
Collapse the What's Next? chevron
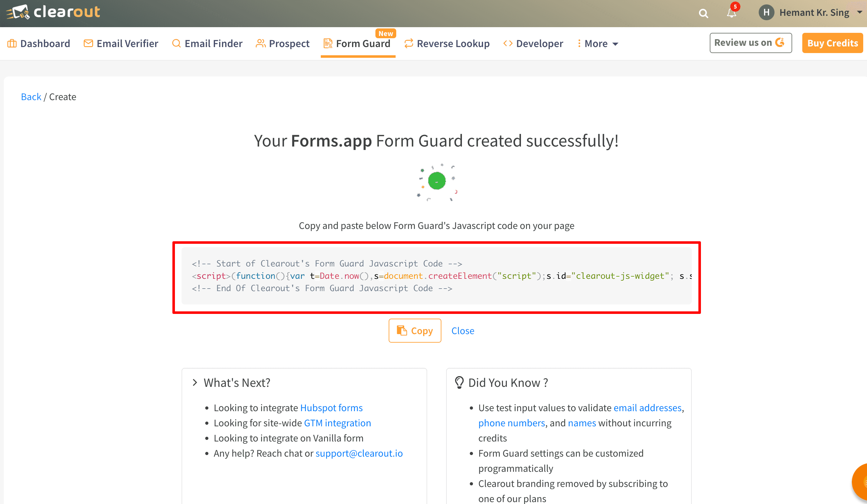pos(195,382)
